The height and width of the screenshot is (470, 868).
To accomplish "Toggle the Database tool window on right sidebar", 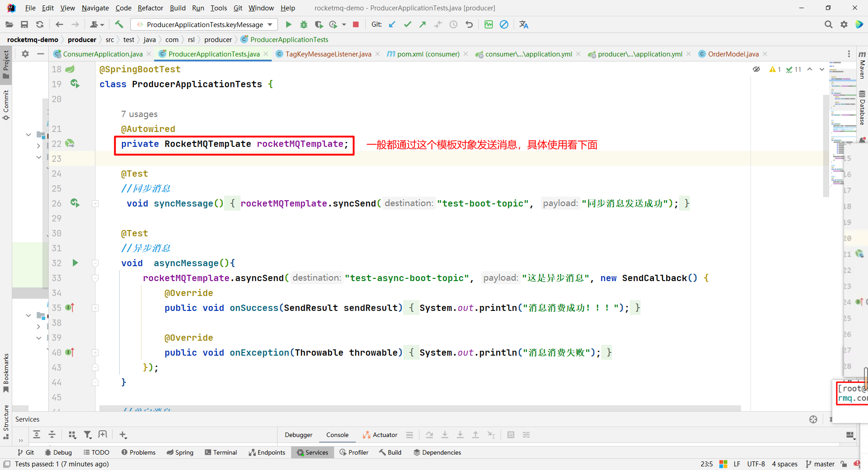I will tap(862, 108).
